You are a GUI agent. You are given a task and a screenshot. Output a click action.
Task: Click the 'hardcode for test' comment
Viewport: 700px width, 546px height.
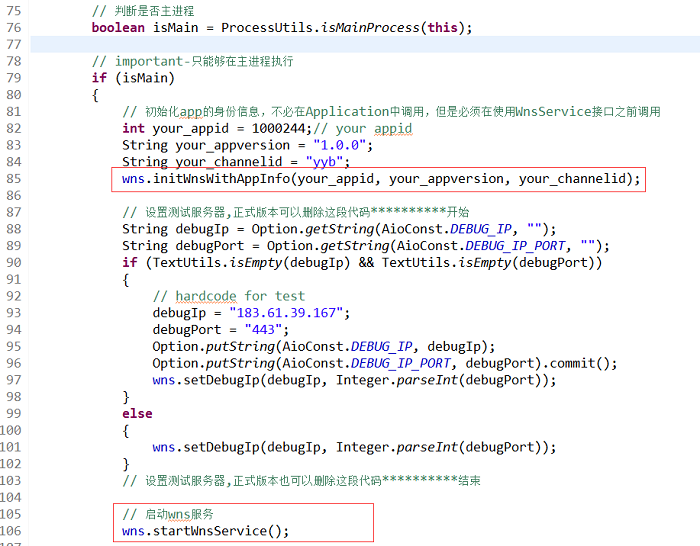point(229,296)
